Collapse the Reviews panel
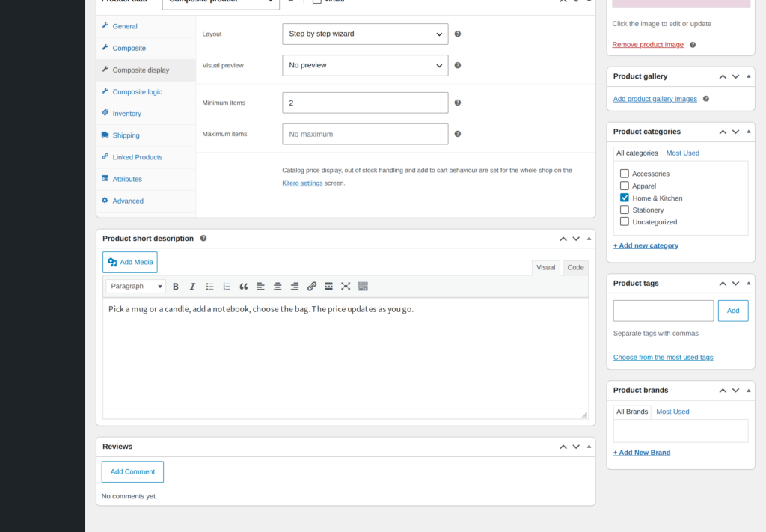The image size is (766, 532). click(x=589, y=447)
